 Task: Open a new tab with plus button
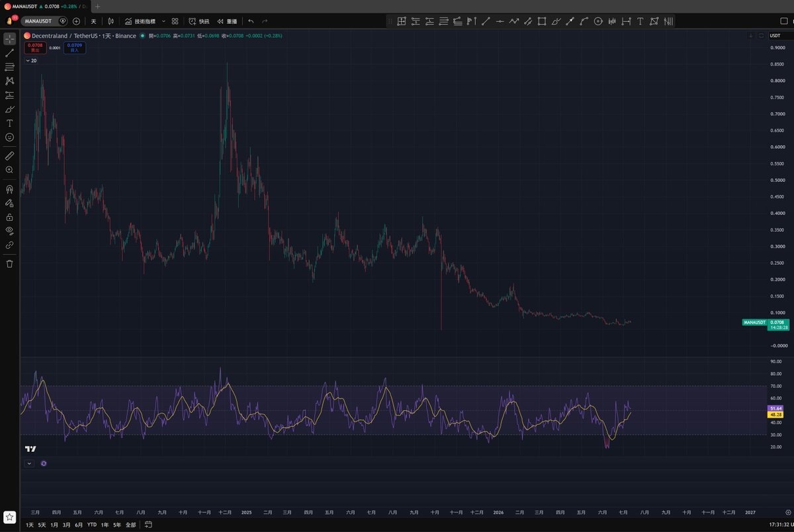97,6
